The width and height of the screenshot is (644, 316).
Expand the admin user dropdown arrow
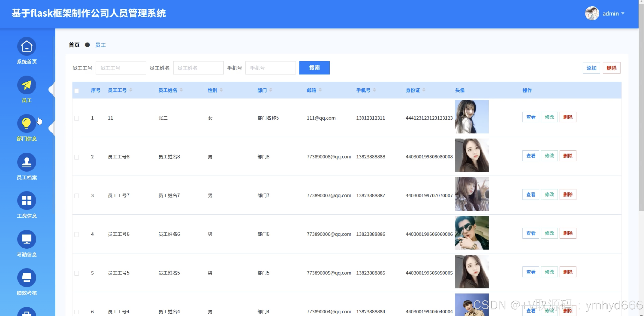622,14
